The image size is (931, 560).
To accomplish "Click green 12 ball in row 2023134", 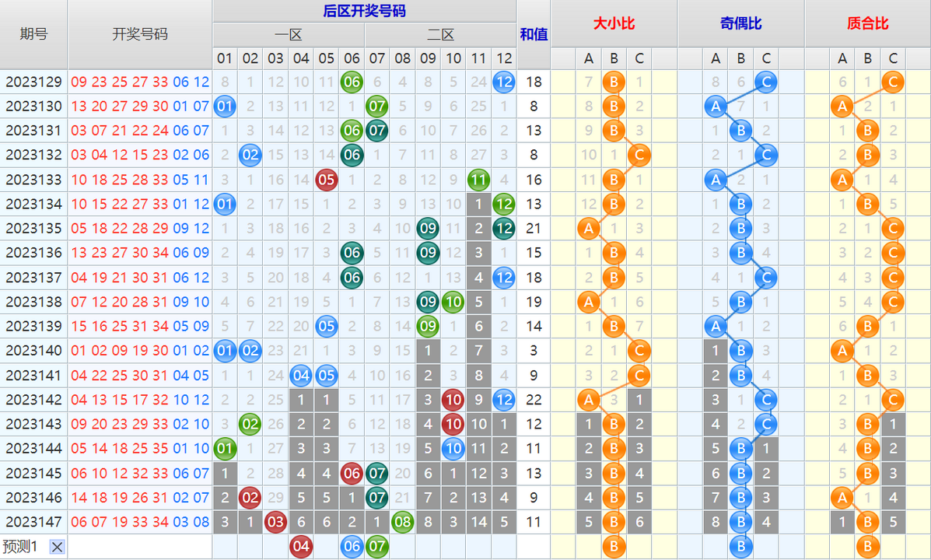I will 504,205.
